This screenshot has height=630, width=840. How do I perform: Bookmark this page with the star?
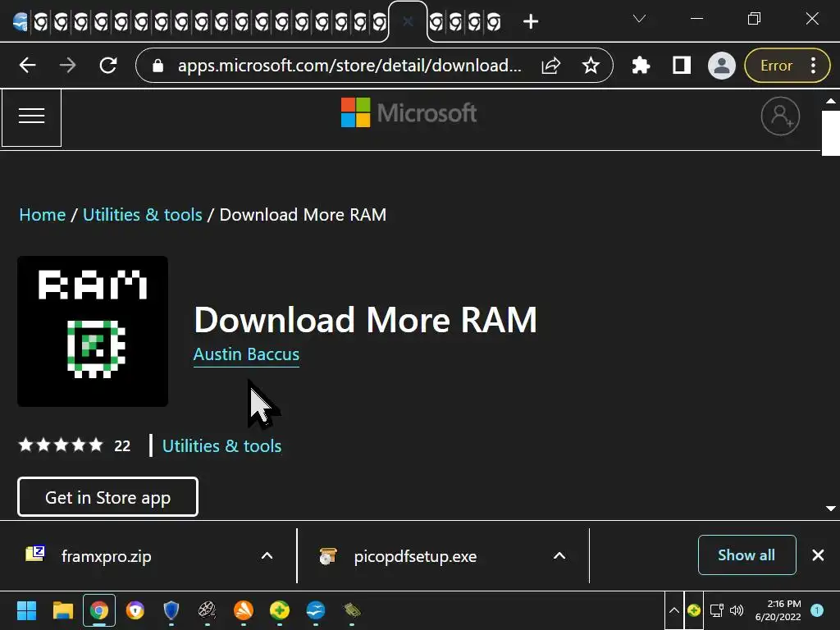pos(591,66)
